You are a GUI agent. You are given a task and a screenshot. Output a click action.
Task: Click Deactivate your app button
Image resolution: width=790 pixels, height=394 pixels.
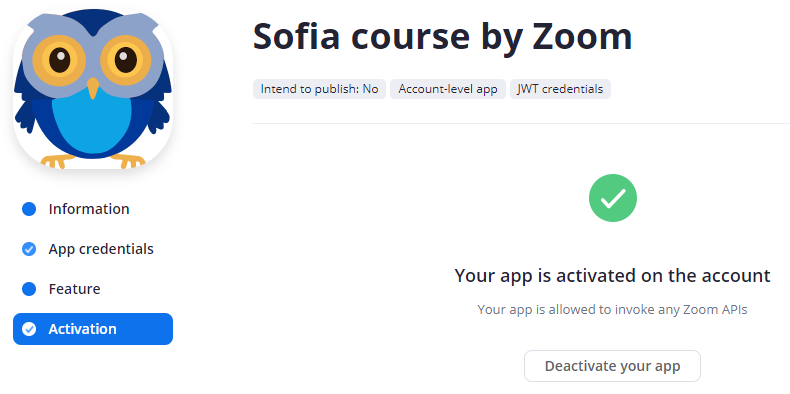tap(612, 366)
